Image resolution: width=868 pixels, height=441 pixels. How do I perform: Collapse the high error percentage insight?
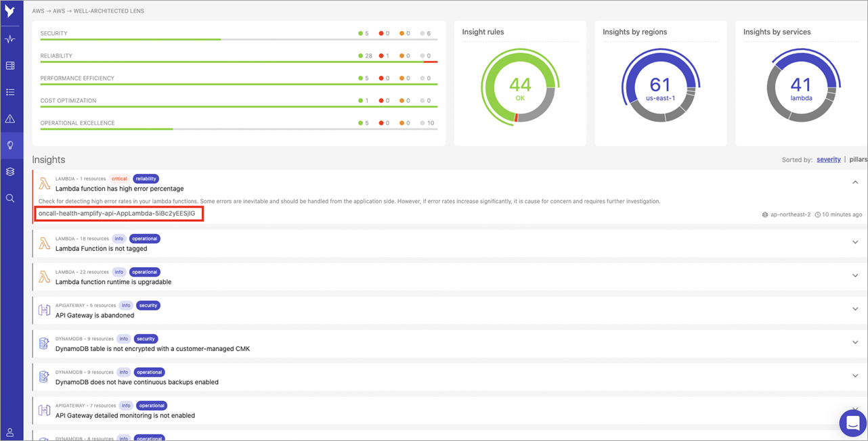pyautogui.click(x=855, y=182)
